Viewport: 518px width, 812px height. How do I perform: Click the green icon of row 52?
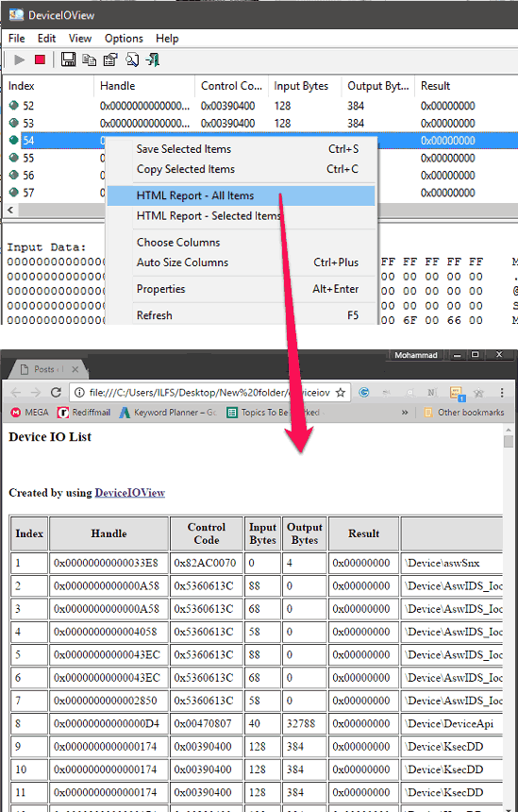pyautogui.click(x=14, y=106)
